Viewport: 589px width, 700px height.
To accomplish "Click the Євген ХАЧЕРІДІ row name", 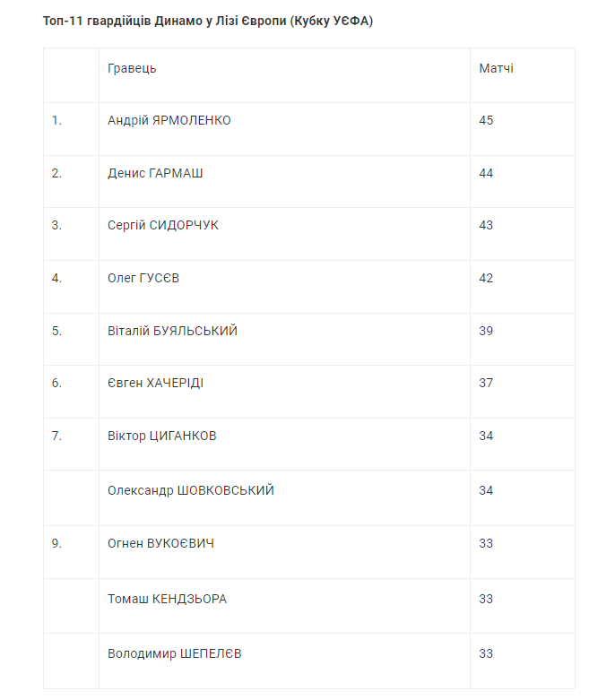I will 155,383.
